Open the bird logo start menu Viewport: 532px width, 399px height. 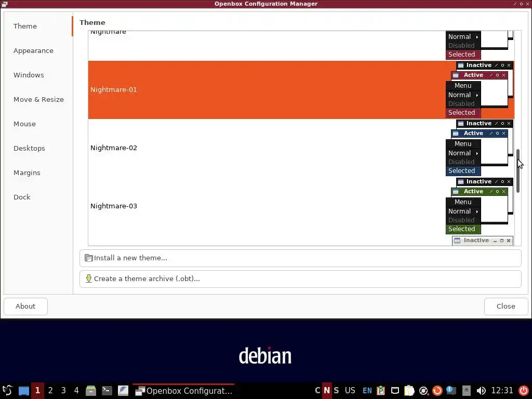tap(7, 391)
